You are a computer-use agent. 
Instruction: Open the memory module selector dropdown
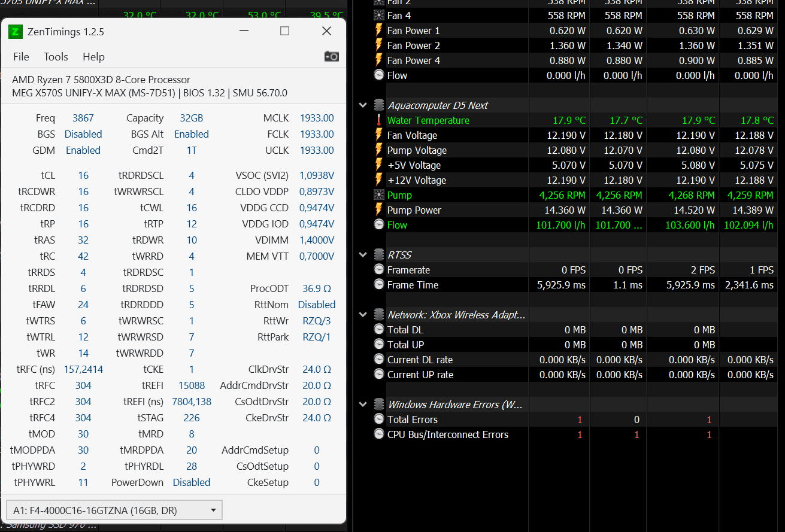click(114, 510)
